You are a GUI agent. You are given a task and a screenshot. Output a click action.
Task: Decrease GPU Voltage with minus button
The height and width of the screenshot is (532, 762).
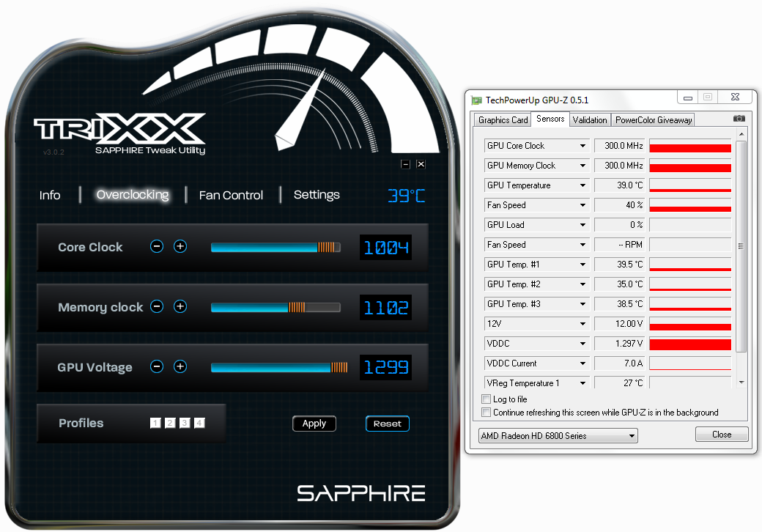[157, 366]
